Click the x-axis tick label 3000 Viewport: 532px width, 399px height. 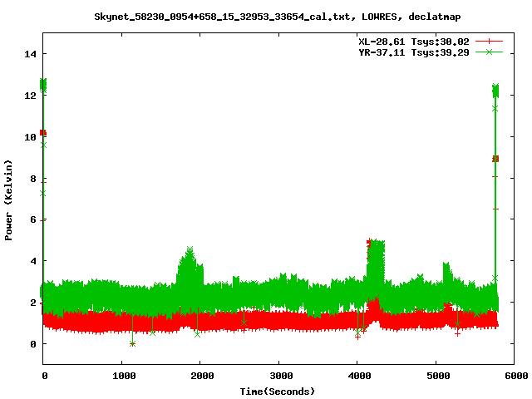[x=281, y=376]
